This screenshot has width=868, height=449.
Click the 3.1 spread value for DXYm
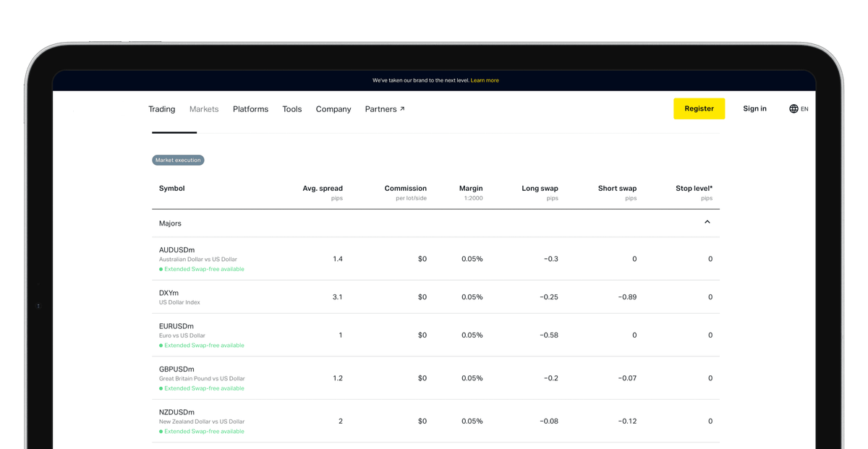coord(337,297)
